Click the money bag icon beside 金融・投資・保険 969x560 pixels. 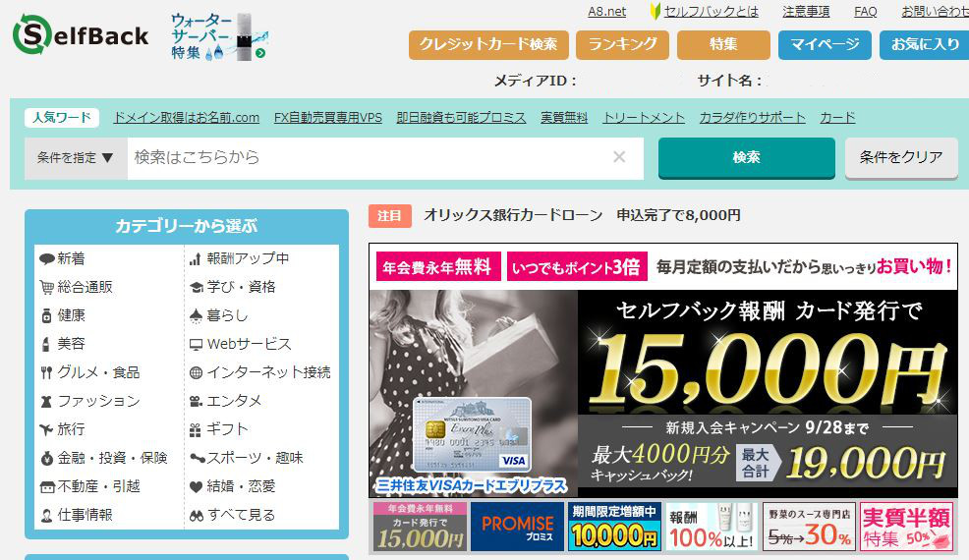(x=47, y=459)
